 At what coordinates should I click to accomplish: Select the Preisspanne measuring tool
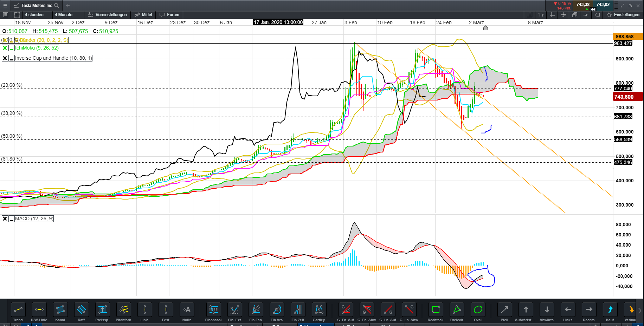pos(102,312)
